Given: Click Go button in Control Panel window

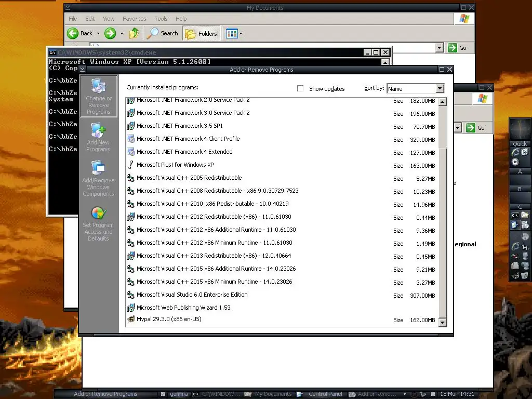Looking at the screenshot, I should 476,128.
